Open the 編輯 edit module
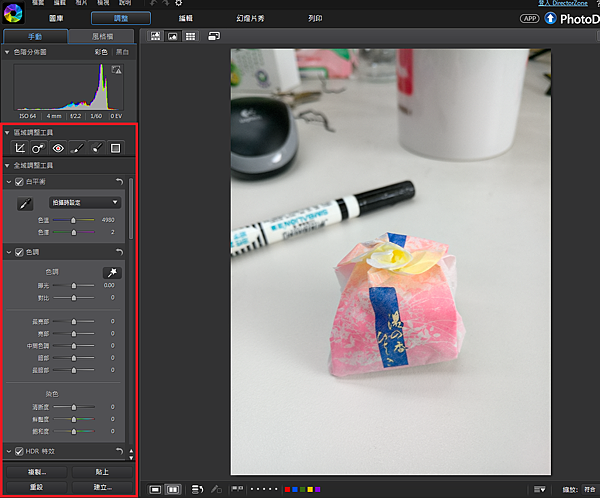Image resolution: width=600 pixels, height=498 pixels. click(186, 18)
